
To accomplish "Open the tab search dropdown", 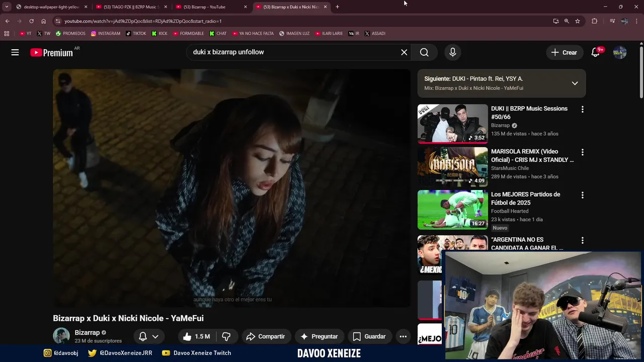I will (x=7, y=7).
